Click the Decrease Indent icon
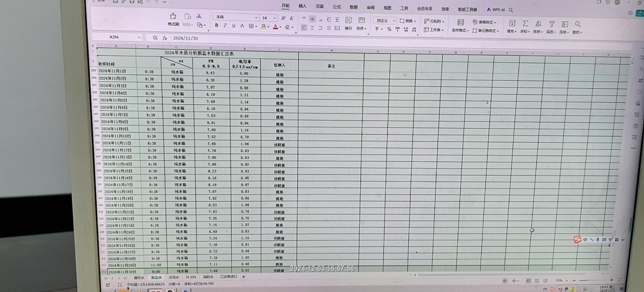 (x=329, y=19)
